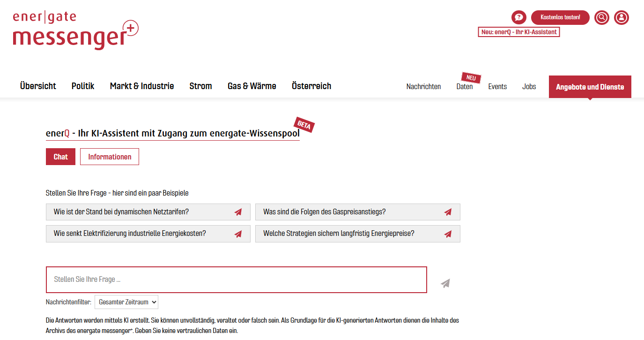The width and height of the screenshot is (644, 340).
Task: Click the NEU badge above Daten
Action: [471, 77]
